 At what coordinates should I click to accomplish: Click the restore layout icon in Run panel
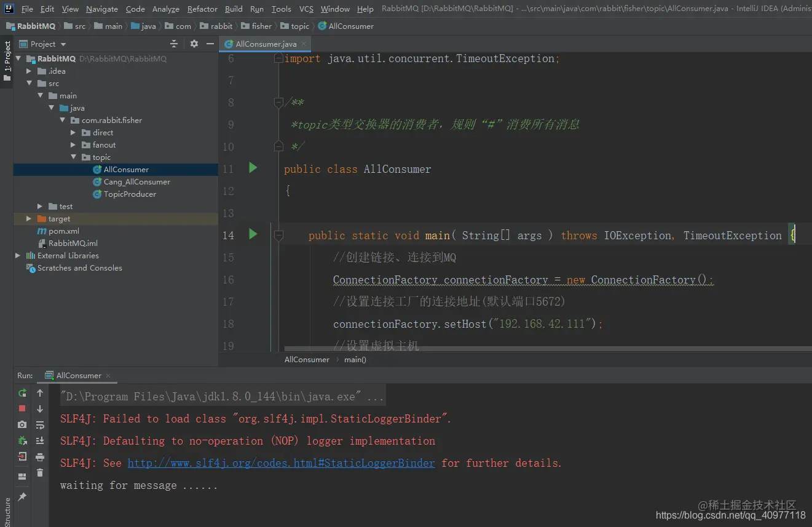click(22, 477)
